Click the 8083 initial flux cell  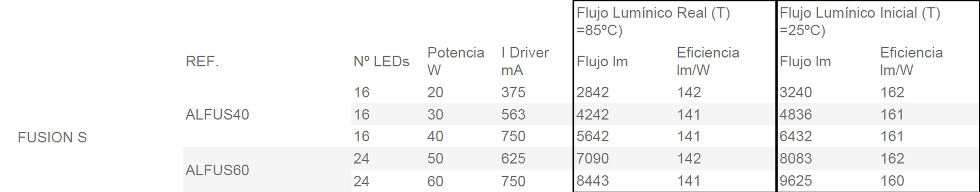[x=796, y=158]
